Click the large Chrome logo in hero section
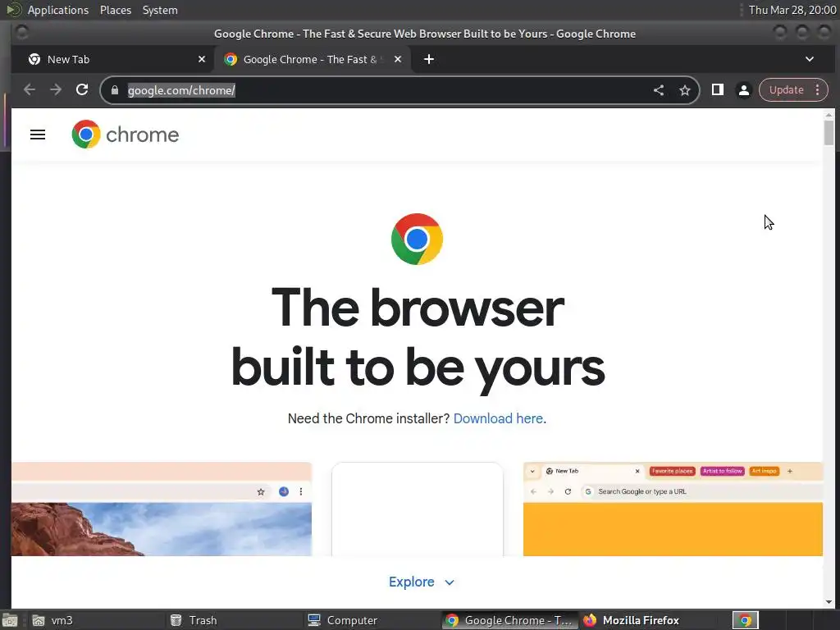Viewport: 840px width, 630px height. [x=417, y=239]
